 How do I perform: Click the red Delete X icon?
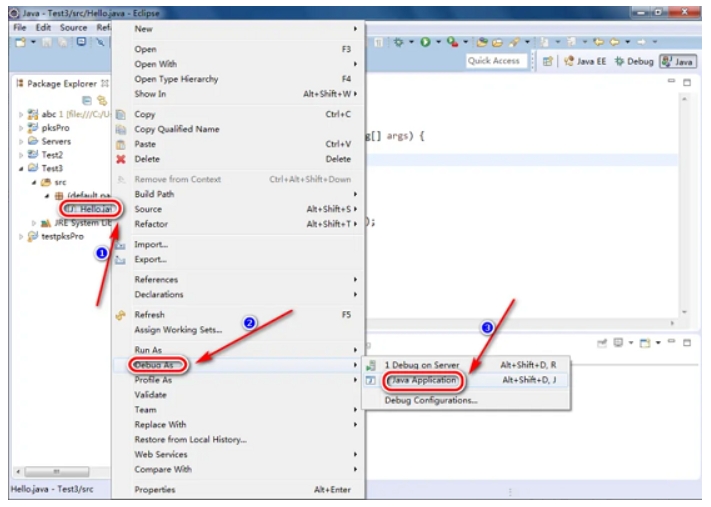tap(120, 159)
